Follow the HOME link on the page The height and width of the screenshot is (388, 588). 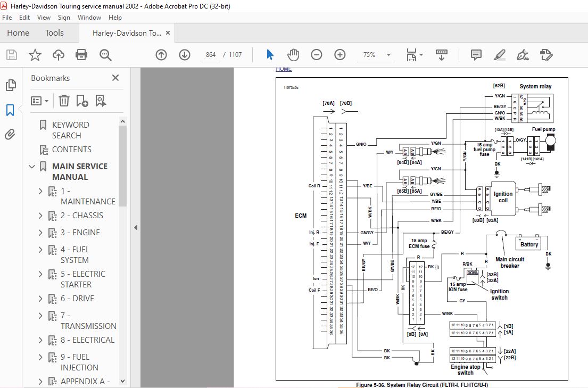coord(284,69)
